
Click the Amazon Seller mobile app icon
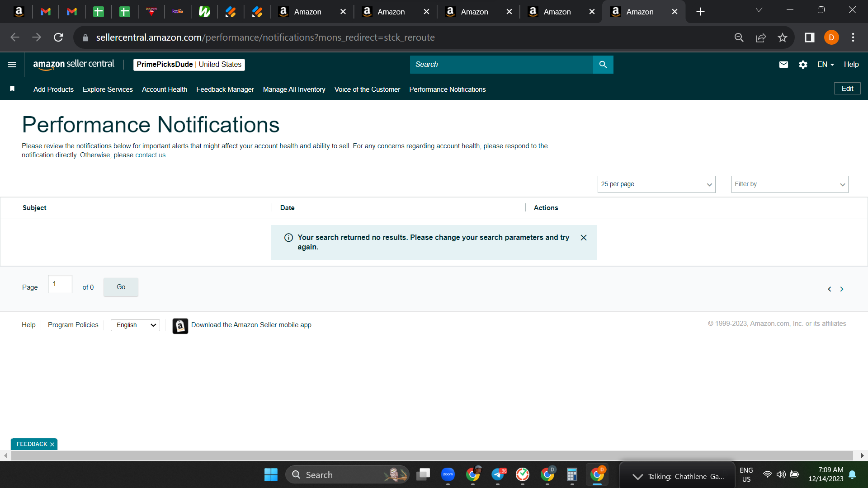180,325
